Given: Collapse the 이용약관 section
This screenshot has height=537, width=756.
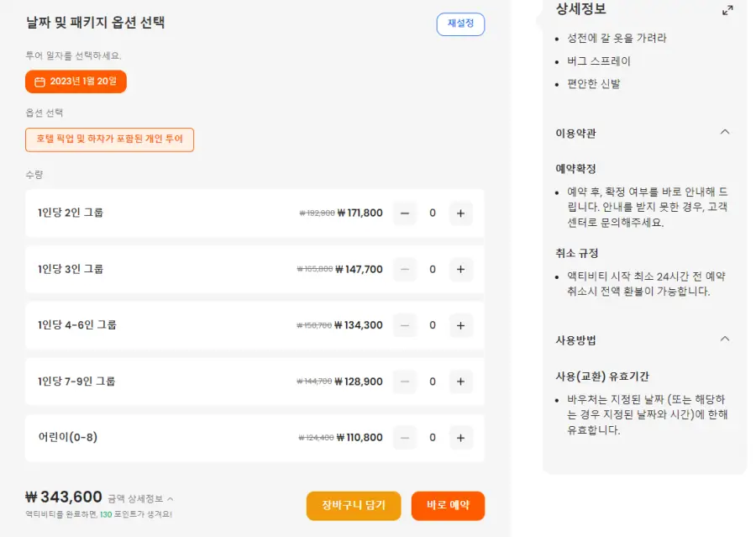Looking at the screenshot, I should 725,132.
